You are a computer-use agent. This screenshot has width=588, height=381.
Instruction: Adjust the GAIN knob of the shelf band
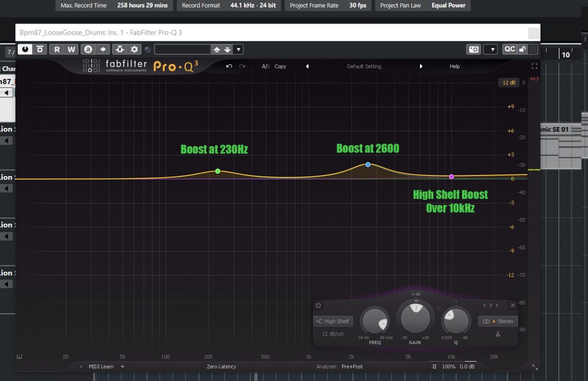[x=415, y=318]
